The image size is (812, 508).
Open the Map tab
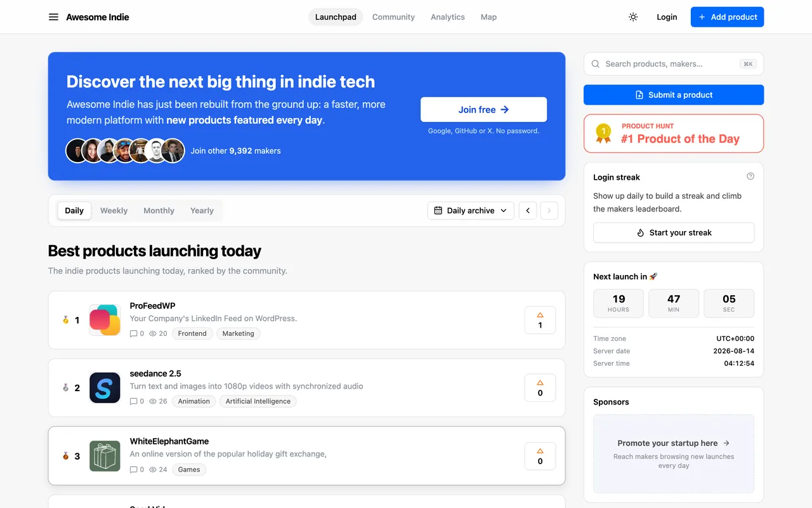tap(488, 17)
